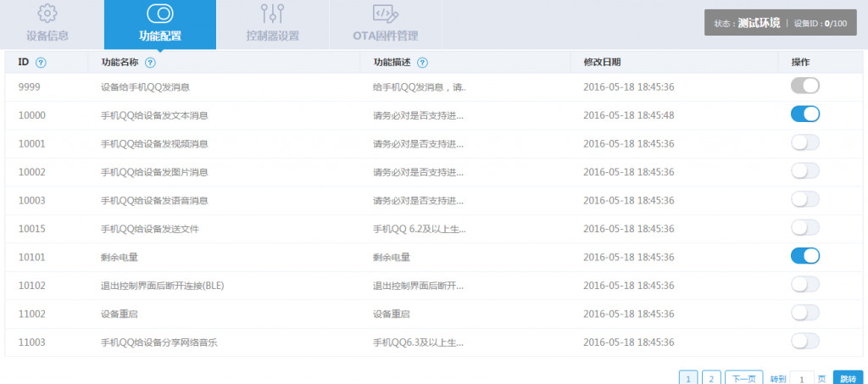The height and width of the screenshot is (384, 868).
Task: Click the help icon beside 功能描述 header
Action: pyautogui.click(x=422, y=63)
